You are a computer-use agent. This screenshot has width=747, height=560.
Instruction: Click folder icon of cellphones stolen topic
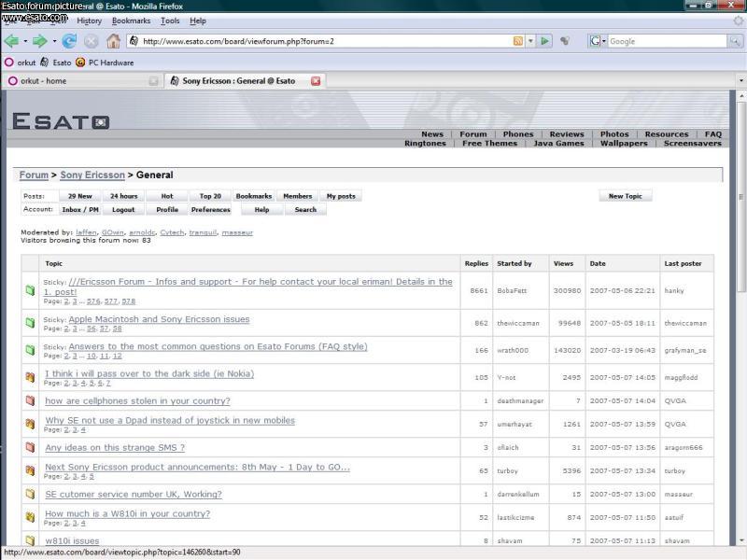[x=30, y=400]
